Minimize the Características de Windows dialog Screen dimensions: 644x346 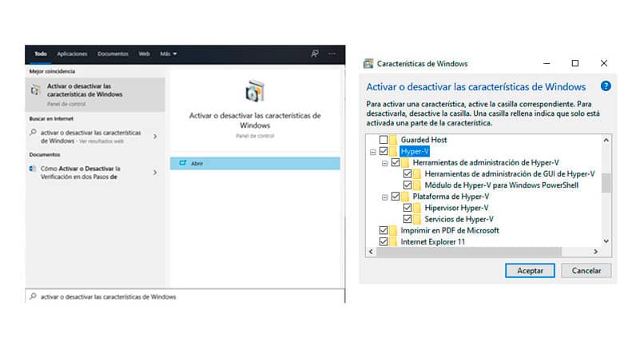pyautogui.click(x=547, y=63)
